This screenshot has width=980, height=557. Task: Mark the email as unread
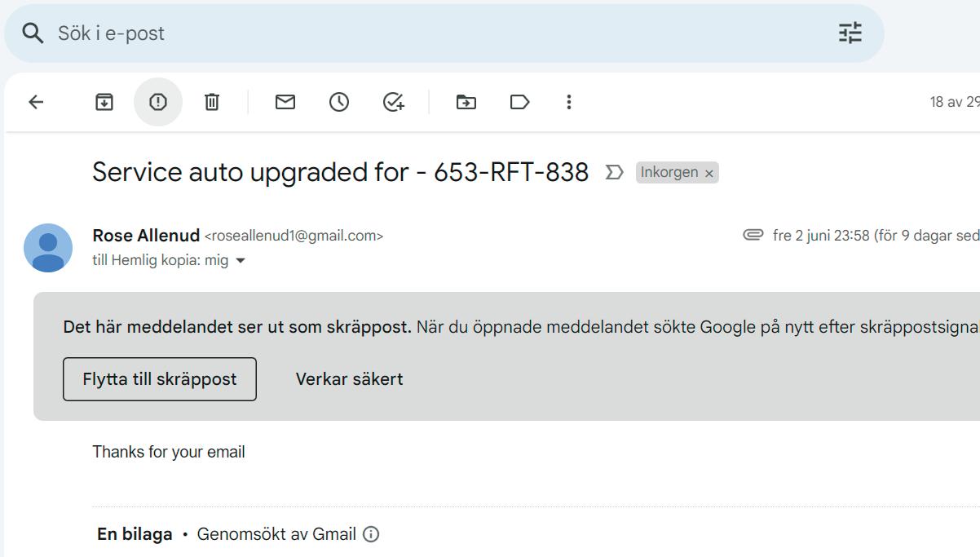tap(285, 102)
